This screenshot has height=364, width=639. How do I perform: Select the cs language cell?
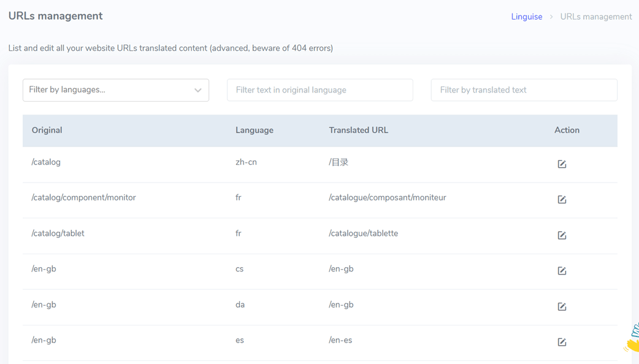(239, 269)
